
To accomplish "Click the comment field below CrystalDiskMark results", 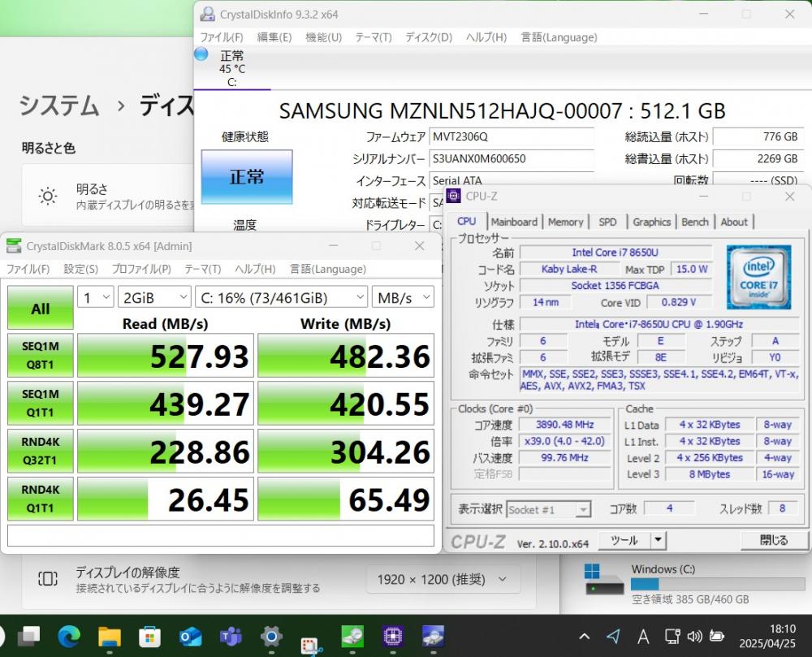I will (221, 535).
